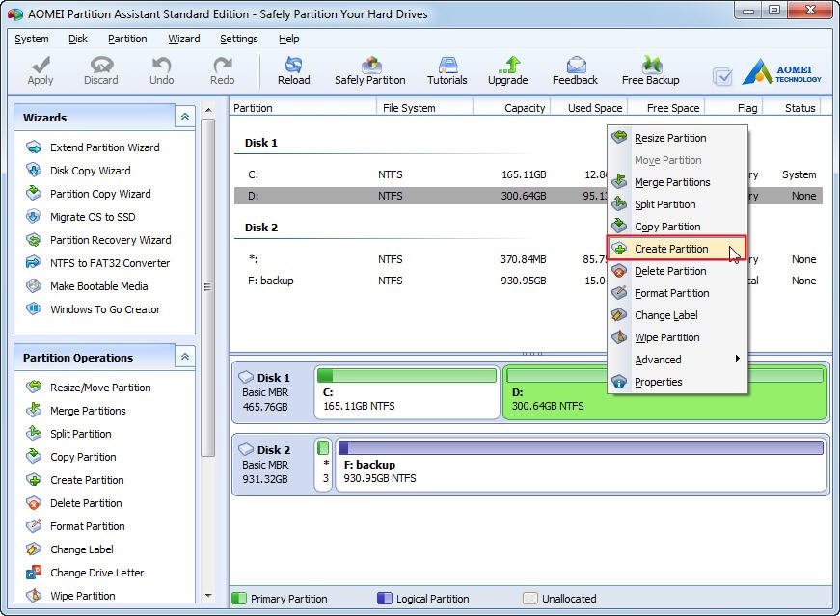This screenshot has height=616, width=840.
Task: Open the Disk Copy Wizard
Action: coord(78,171)
